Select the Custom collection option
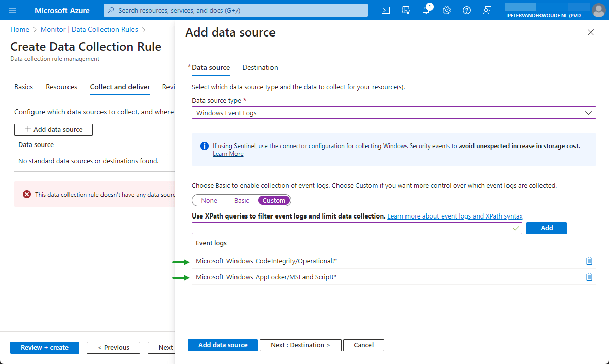The image size is (609, 364). click(x=274, y=200)
